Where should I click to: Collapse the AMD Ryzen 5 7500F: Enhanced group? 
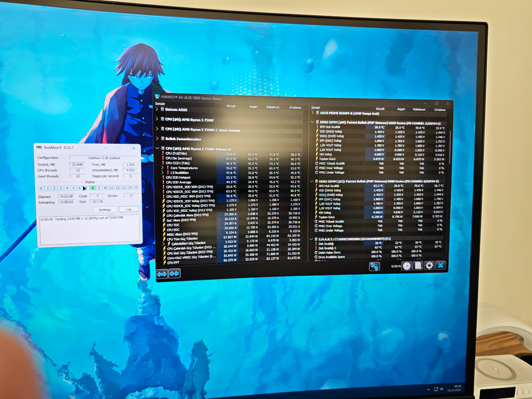[x=158, y=148]
